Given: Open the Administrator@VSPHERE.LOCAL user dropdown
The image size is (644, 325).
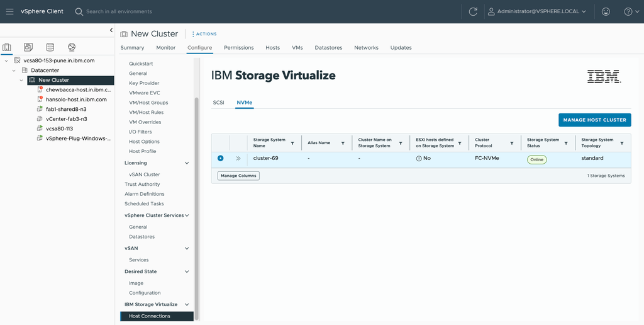Looking at the screenshot, I should pyautogui.click(x=536, y=11).
